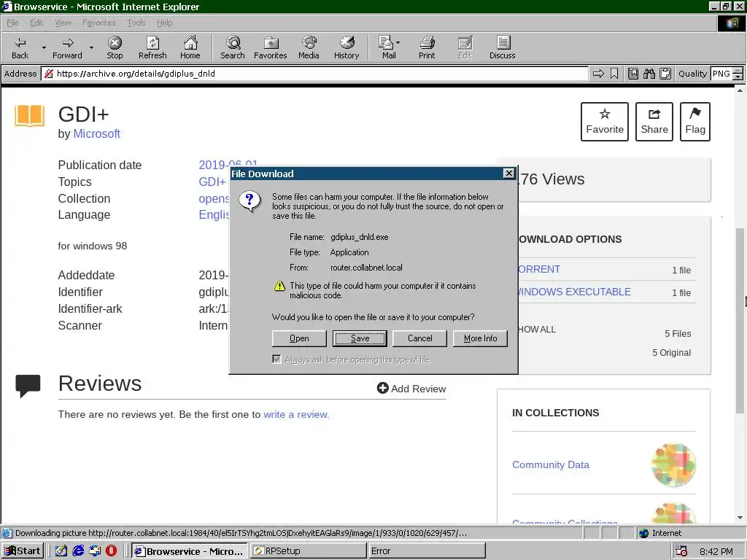The width and height of the screenshot is (747, 560).
Task: Increase Quality with the up spinner
Action: (x=738, y=71)
